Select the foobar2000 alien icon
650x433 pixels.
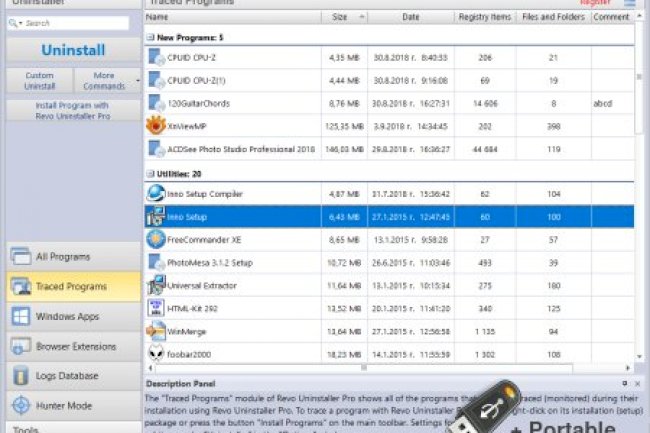(156, 354)
